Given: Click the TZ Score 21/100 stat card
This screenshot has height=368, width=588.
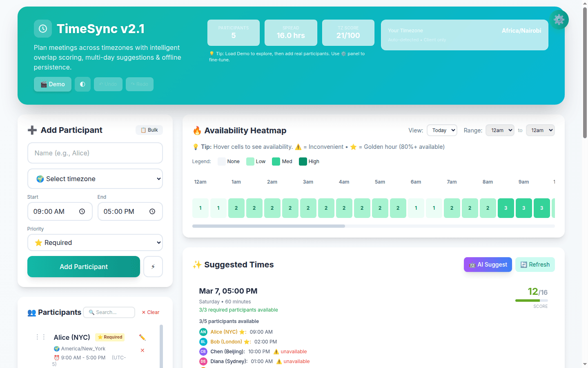Looking at the screenshot, I should pyautogui.click(x=348, y=33).
